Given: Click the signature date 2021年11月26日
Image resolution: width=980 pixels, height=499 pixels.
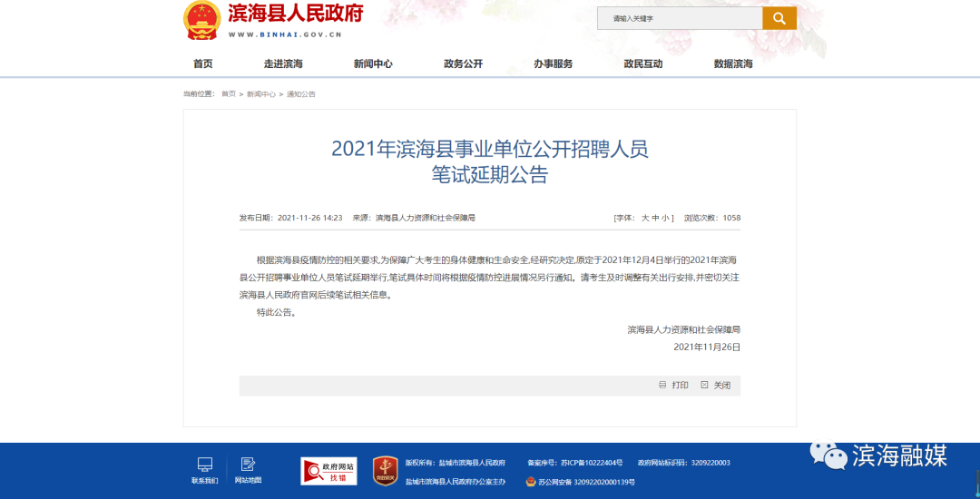Looking at the screenshot, I should 707,347.
